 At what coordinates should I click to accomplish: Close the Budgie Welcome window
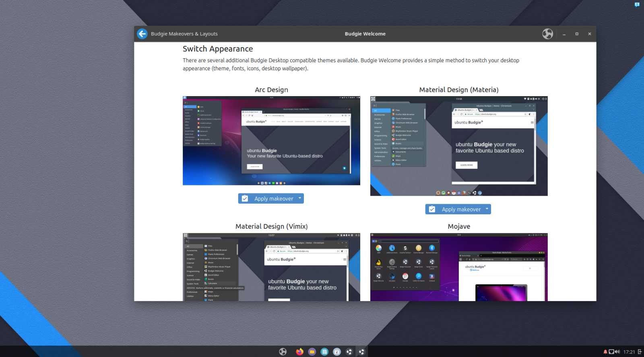[x=590, y=34]
